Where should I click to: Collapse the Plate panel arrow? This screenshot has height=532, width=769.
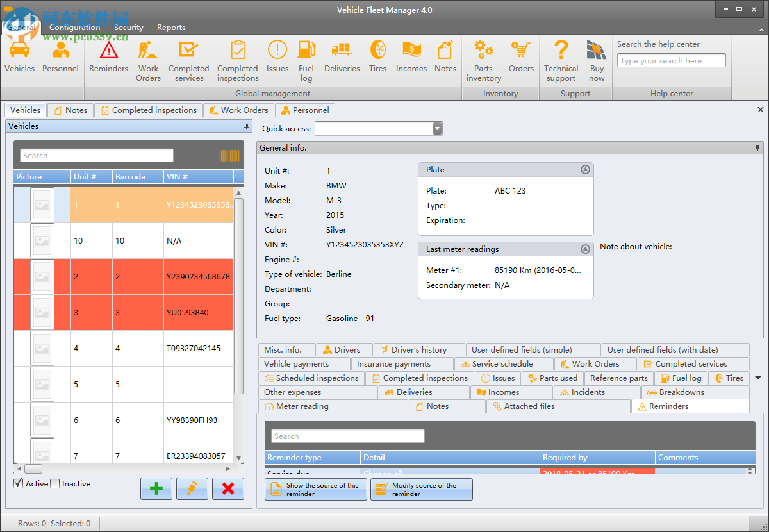pos(585,169)
